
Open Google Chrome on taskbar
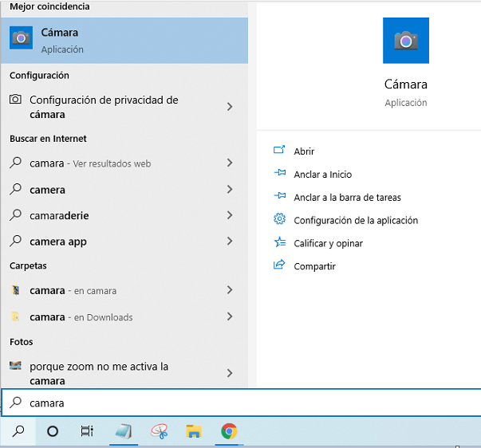point(229,431)
